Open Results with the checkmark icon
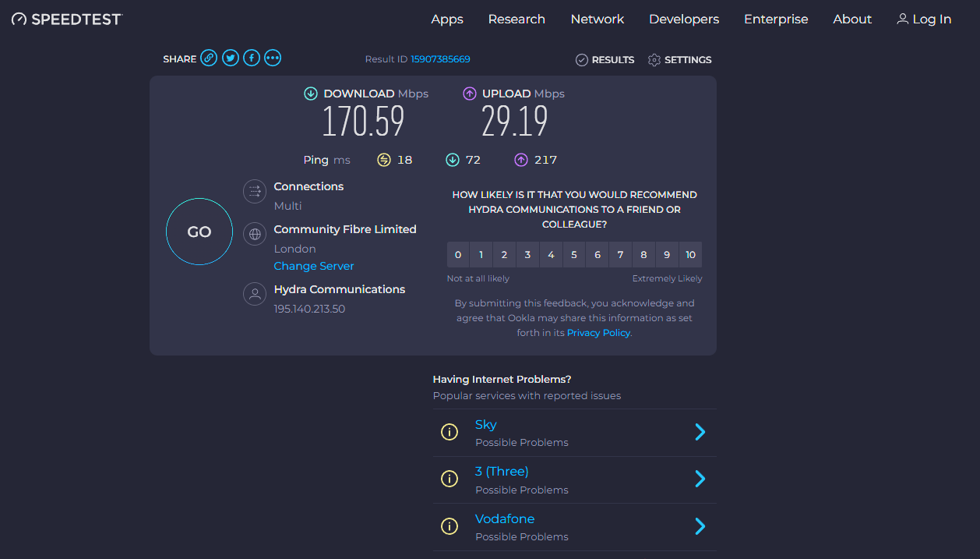 [581, 60]
